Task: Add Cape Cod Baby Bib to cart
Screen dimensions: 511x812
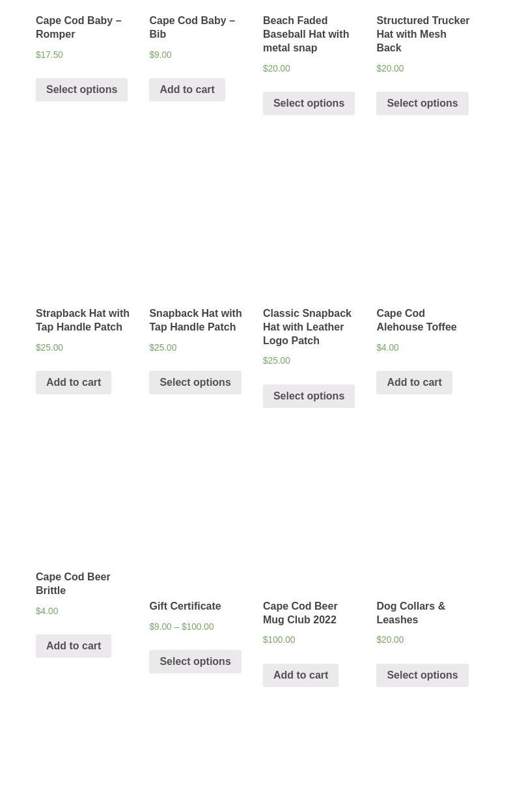Action: [187, 90]
